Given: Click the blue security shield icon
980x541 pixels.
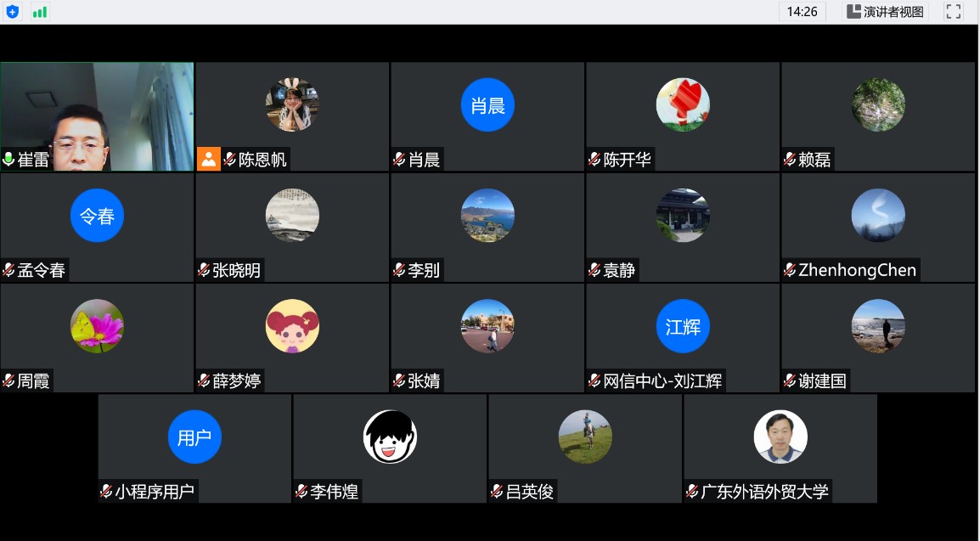Looking at the screenshot, I should (12, 12).
